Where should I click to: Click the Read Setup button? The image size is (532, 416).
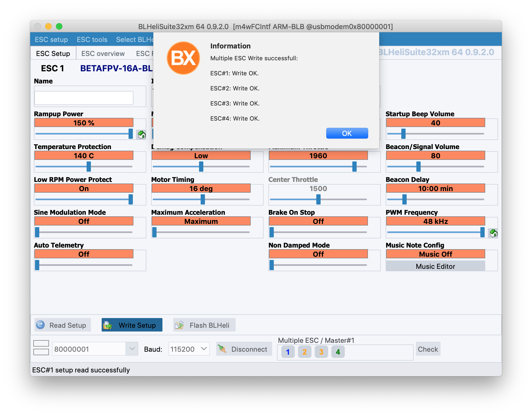coord(63,325)
